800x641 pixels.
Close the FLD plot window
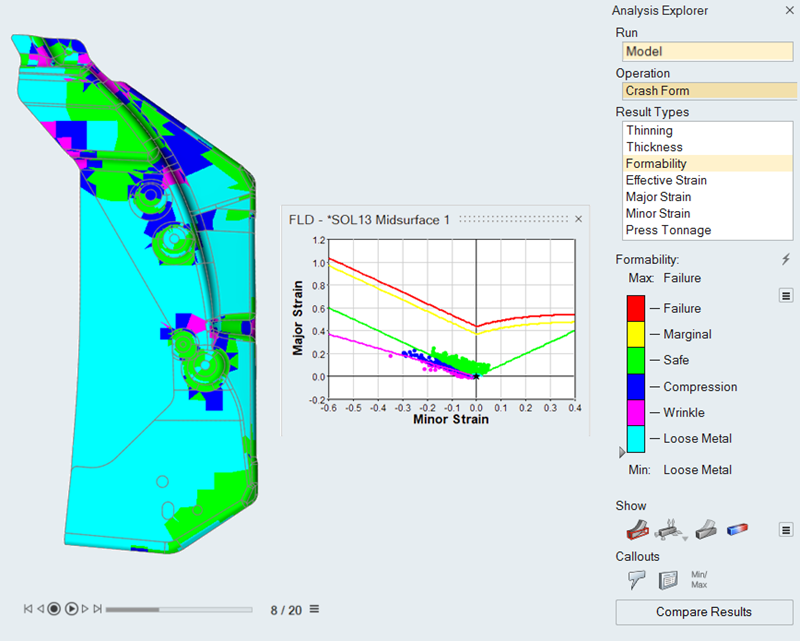click(578, 219)
